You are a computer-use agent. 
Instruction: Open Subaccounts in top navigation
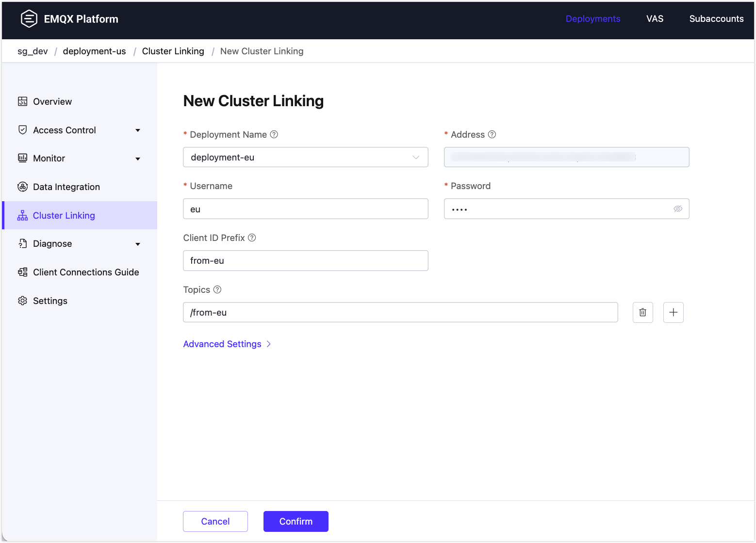coord(716,19)
